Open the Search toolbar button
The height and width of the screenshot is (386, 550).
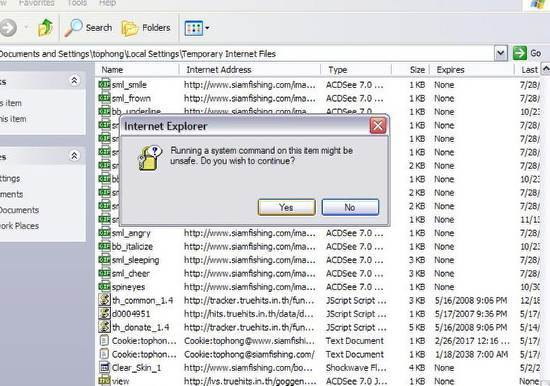point(88,28)
